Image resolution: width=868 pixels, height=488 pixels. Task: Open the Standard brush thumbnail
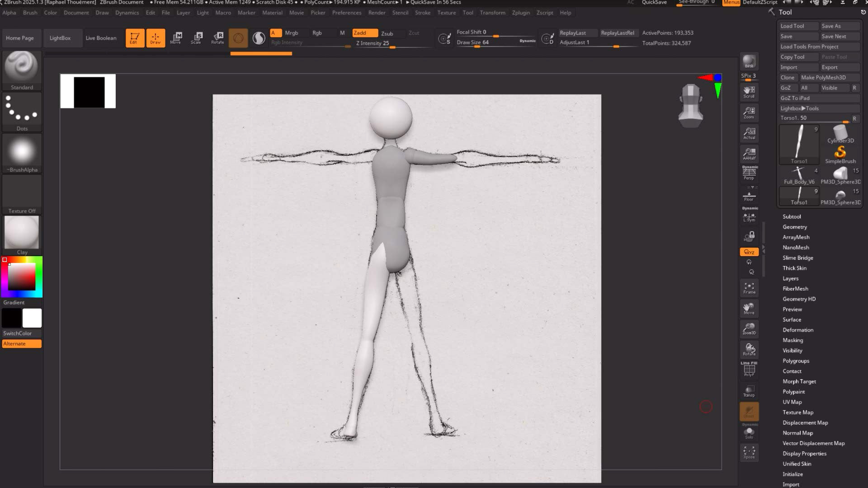coord(22,66)
